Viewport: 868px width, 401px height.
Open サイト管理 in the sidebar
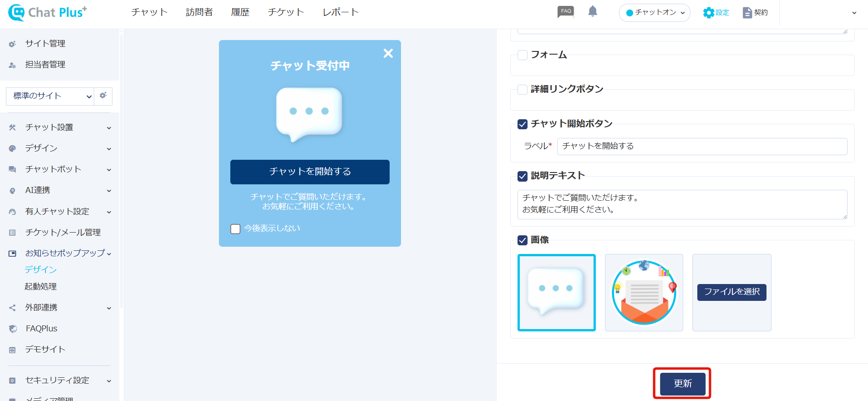pyautogui.click(x=45, y=44)
